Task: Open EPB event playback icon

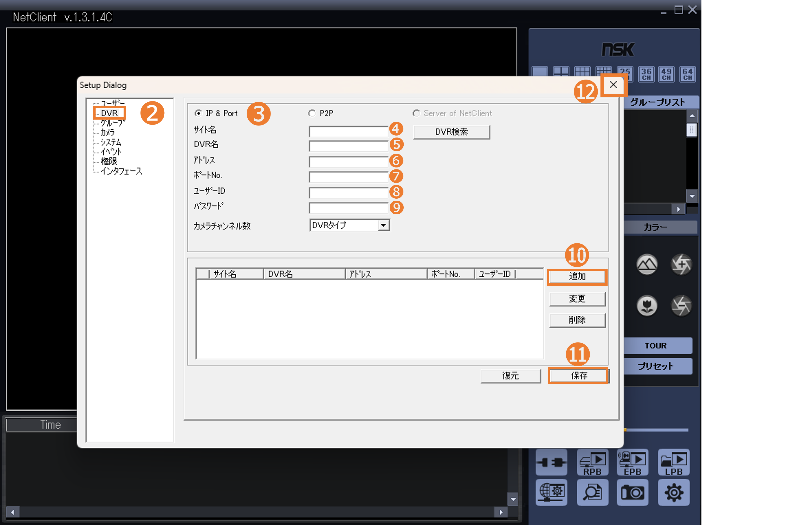Action: click(632, 462)
